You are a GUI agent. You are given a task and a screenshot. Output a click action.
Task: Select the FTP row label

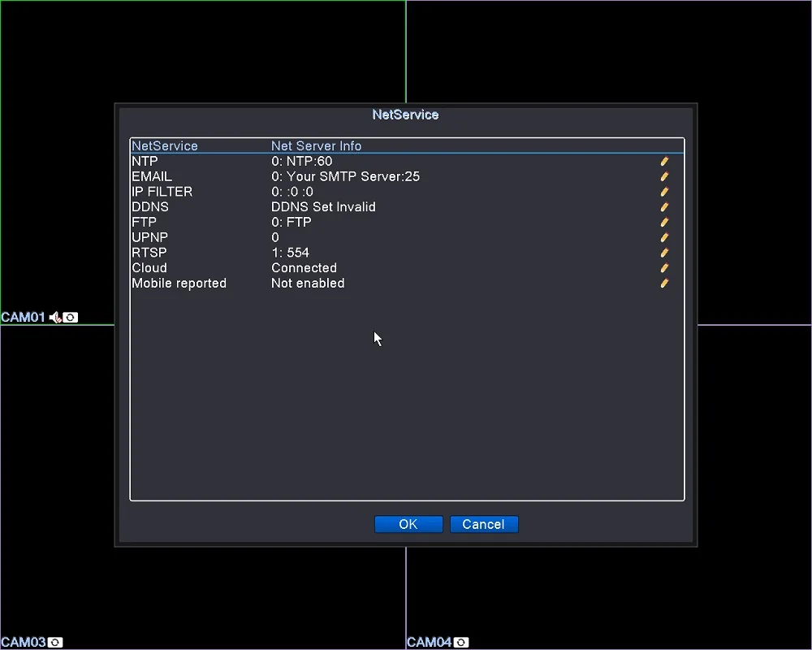click(144, 222)
